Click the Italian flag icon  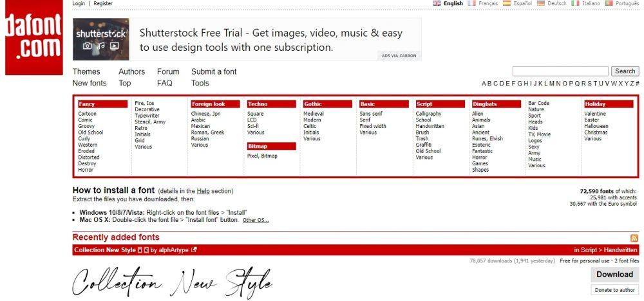click(575, 3)
